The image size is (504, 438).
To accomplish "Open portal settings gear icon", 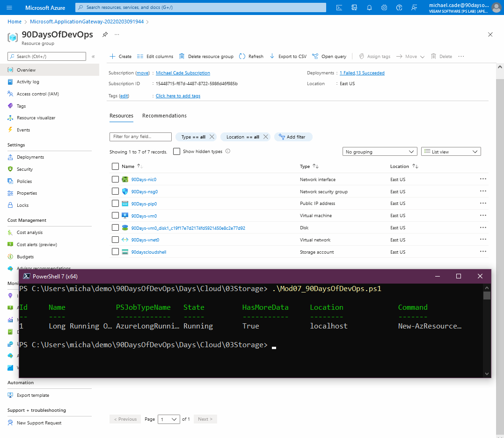I will (x=384, y=7).
